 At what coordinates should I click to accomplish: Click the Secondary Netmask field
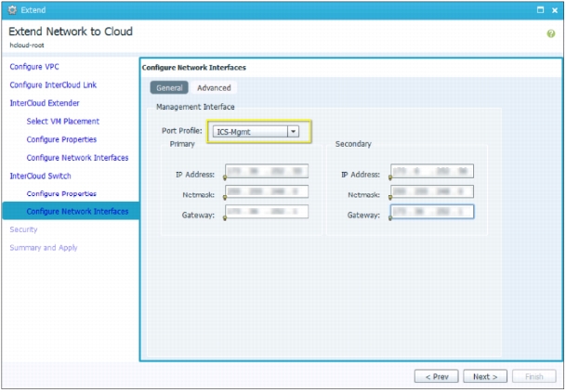432,191
